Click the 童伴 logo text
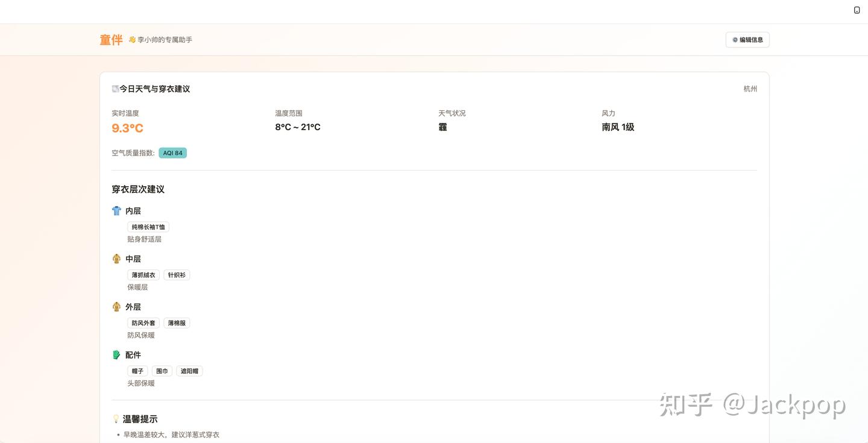This screenshot has height=443, width=868. (111, 40)
